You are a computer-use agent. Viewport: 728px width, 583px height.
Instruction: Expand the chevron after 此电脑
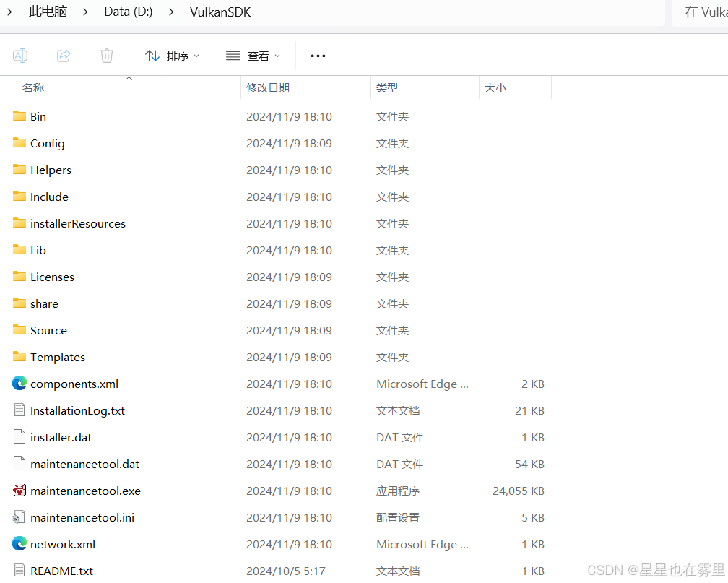click(x=85, y=12)
